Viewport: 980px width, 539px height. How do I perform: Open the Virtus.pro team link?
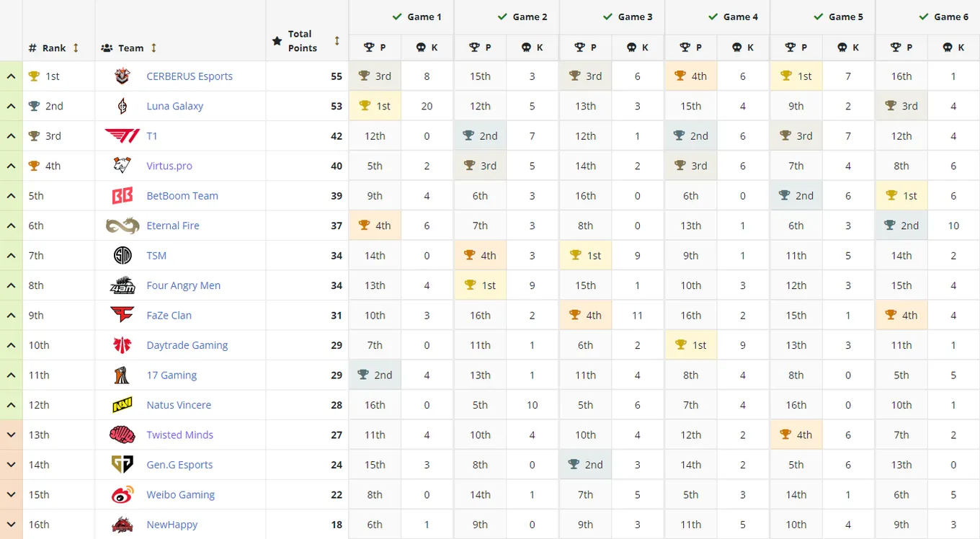[169, 166]
